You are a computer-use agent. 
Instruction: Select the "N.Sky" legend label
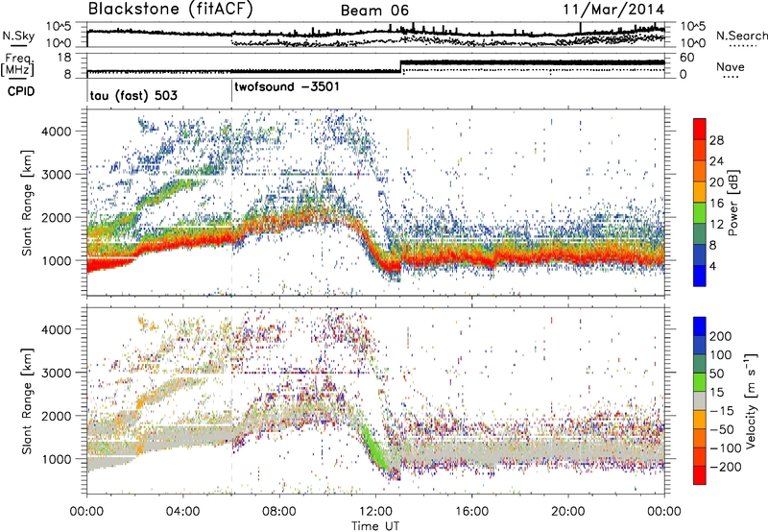click(x=18, y=36)
